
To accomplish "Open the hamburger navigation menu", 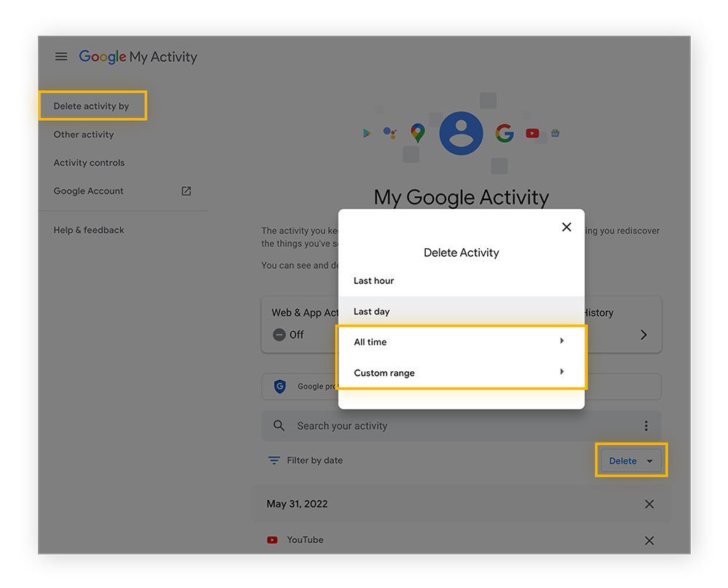I will click(61, 56).
